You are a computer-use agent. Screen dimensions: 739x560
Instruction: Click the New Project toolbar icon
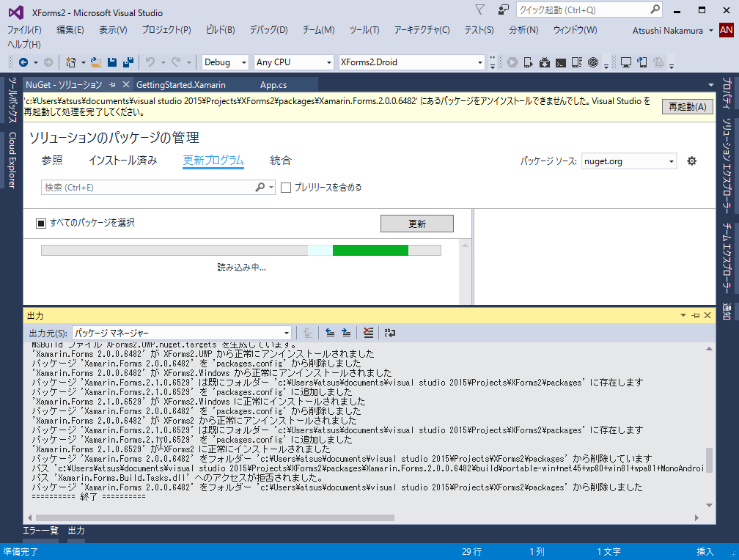pos(70,62)
